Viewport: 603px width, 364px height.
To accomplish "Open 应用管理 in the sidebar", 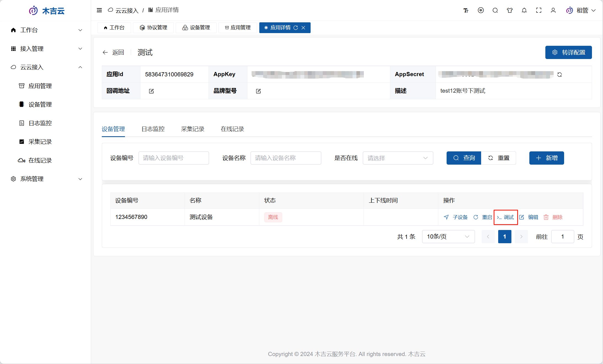I will 46,86.
